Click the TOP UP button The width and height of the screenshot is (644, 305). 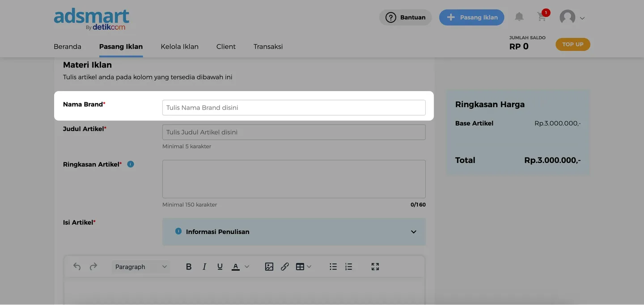point(572,44)
